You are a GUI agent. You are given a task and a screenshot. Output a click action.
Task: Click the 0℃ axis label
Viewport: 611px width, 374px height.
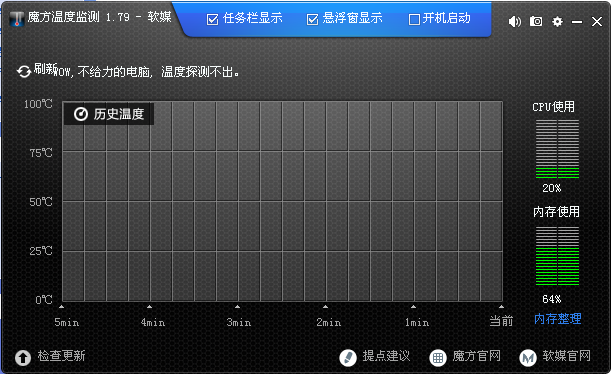[x=44, y=300]
